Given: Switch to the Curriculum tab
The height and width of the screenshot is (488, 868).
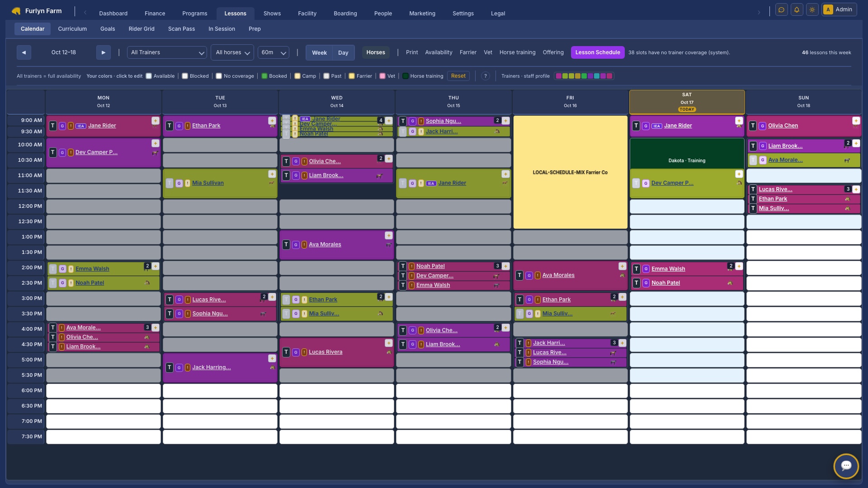Looking at the screenshot, I should [72, 29].
